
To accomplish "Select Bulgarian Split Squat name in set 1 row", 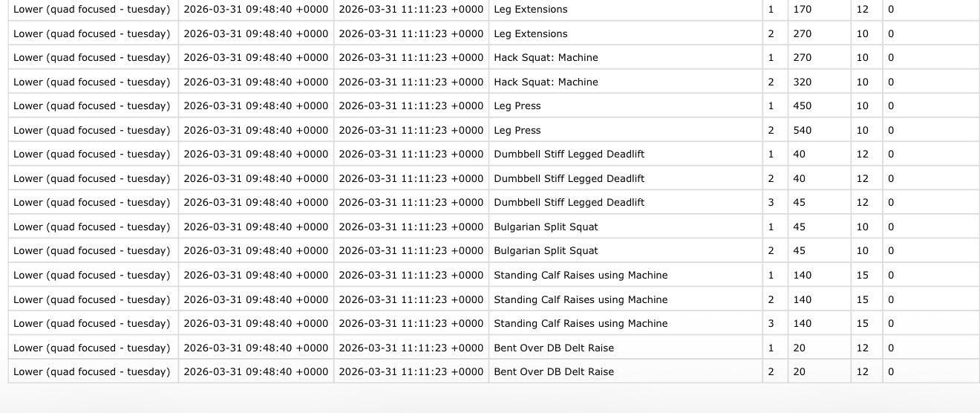I will 546,227.
